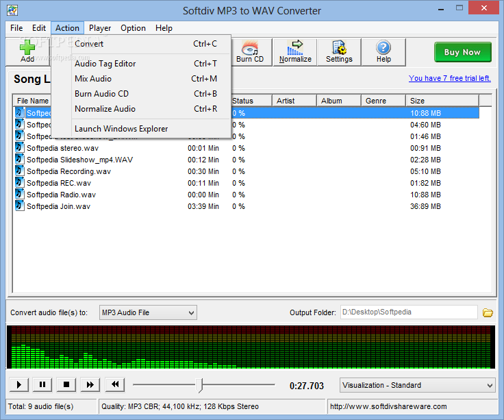The height and width of the screenshot is (420, 504).
Task: Click the Normalize toolbar button
Action: pos(295,52)
